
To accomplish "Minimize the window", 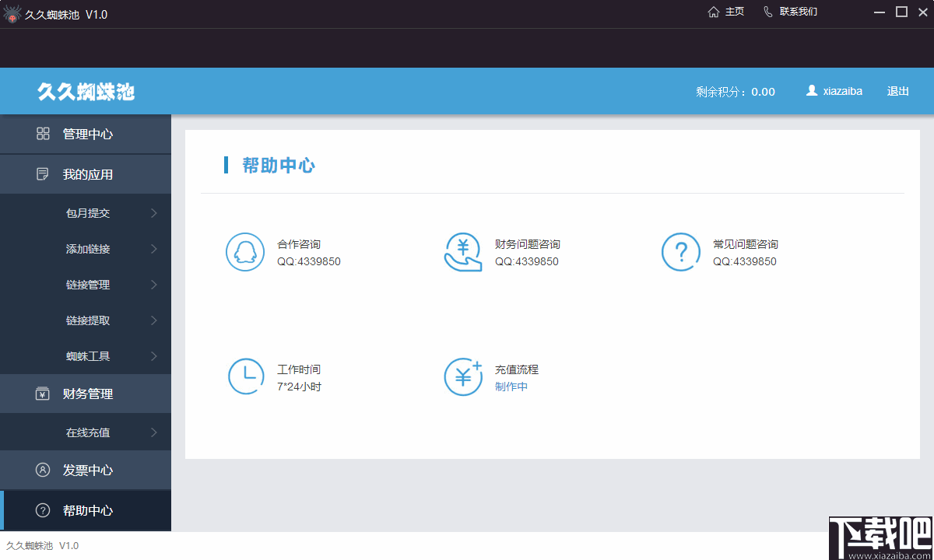I will pos(880,12).
